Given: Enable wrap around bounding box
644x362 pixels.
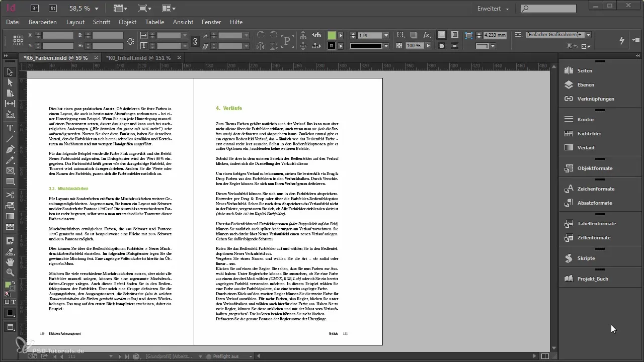Looking at the screenshot, I should click(455, 35).
